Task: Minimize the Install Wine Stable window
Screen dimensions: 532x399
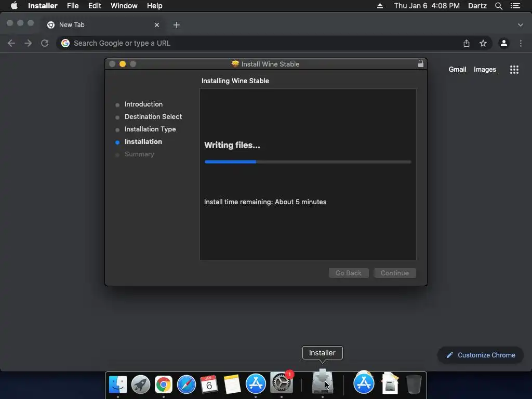Action: click(x=123, y=64)
